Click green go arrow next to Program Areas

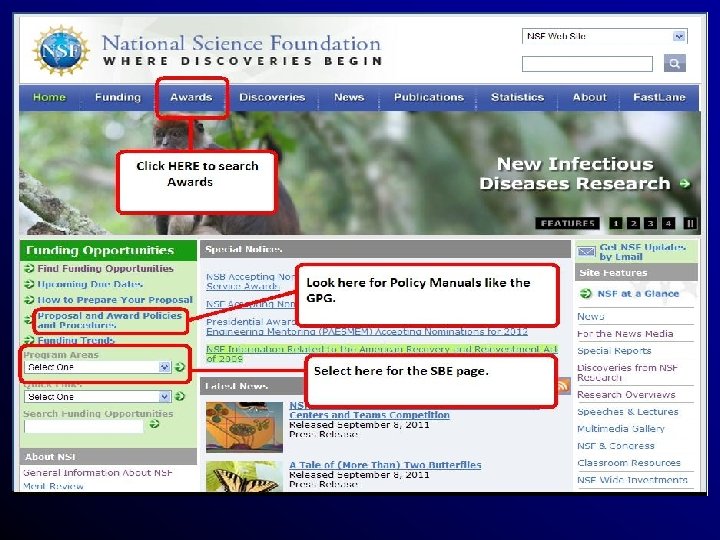pos(180,367)
